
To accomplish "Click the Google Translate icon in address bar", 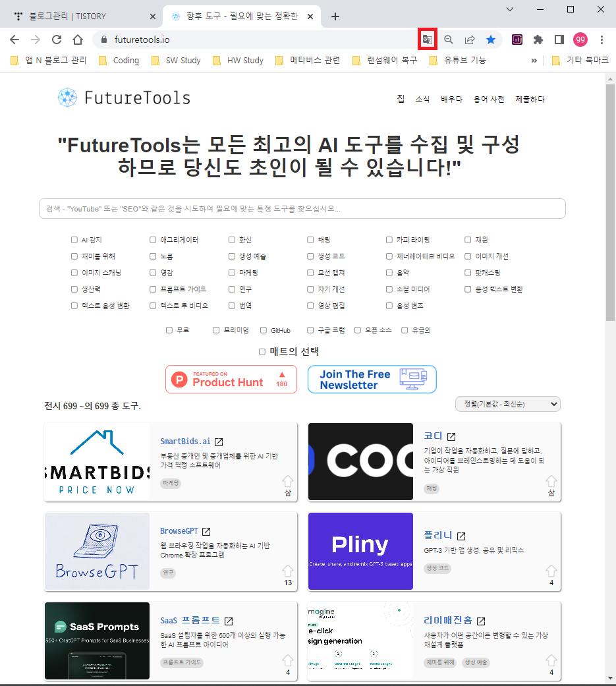I will pyautogui.click(x=428, y=40).
